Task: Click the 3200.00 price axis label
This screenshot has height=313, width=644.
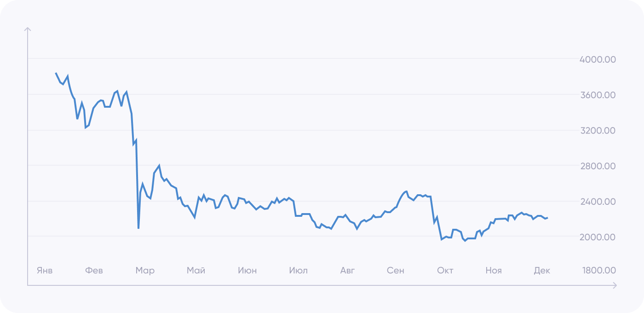Action: pyautogui.click(x=598, y=131)
